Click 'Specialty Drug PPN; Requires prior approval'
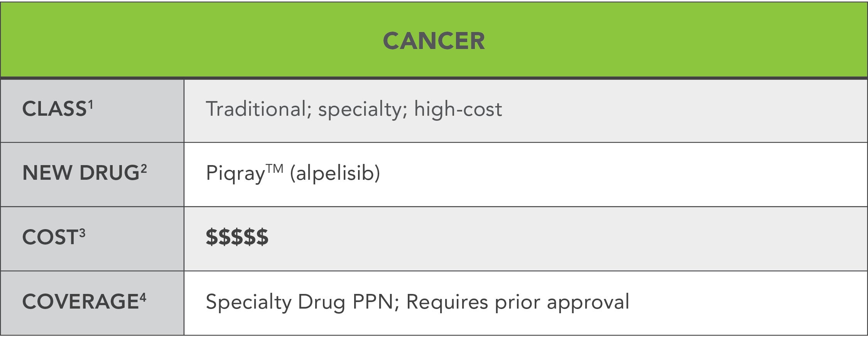 417,302
